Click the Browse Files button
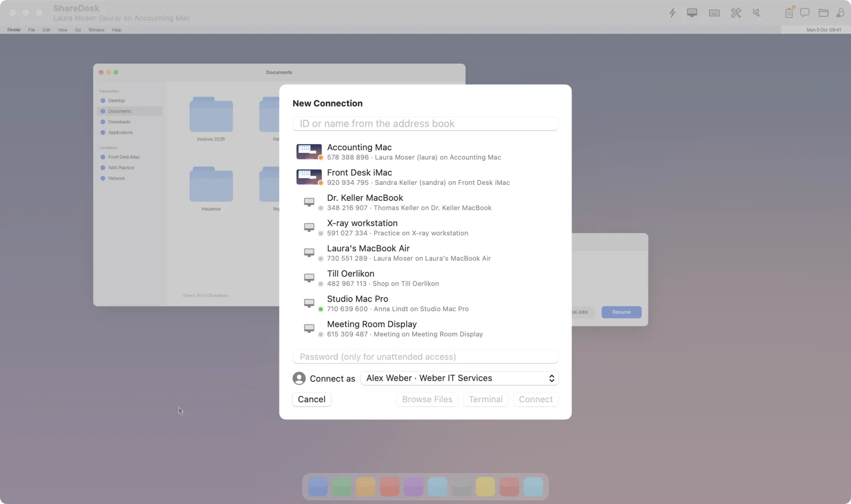 (x=427, y=400)
